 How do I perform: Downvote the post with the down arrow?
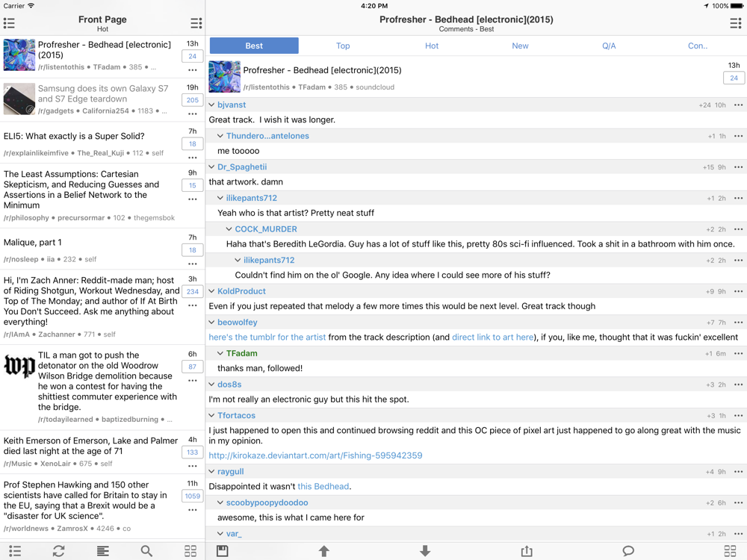(x=426, y=551)
